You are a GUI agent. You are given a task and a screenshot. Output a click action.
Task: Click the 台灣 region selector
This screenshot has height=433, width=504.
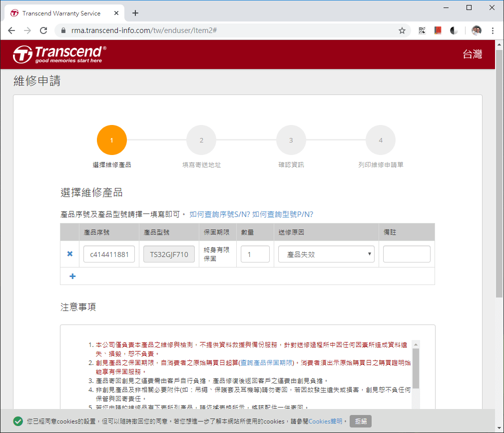(473, 54)
